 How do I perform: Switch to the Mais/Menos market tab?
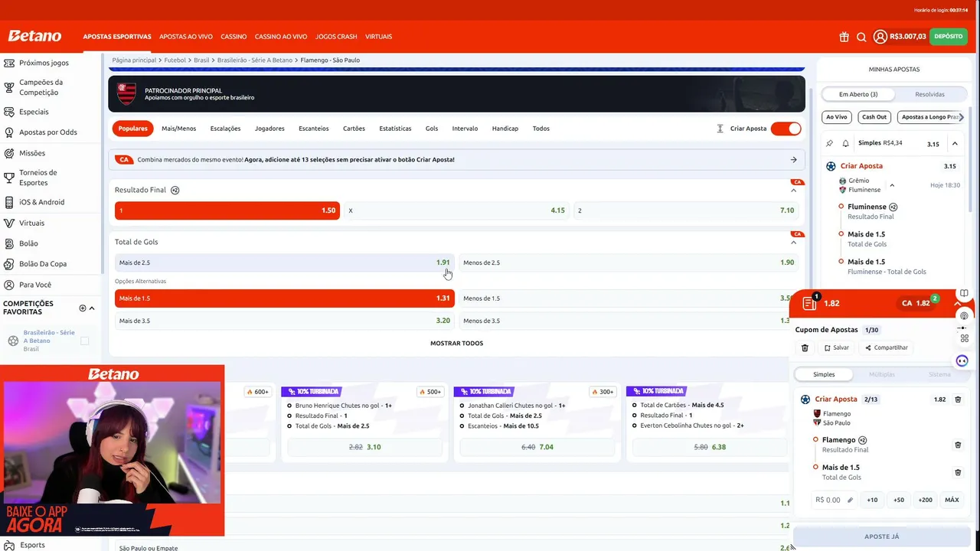(178, 129)
